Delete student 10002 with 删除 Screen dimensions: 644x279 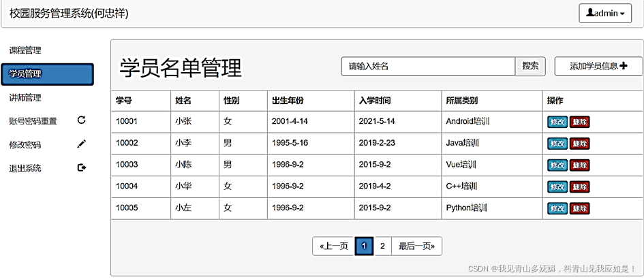(x=579, y=143)
